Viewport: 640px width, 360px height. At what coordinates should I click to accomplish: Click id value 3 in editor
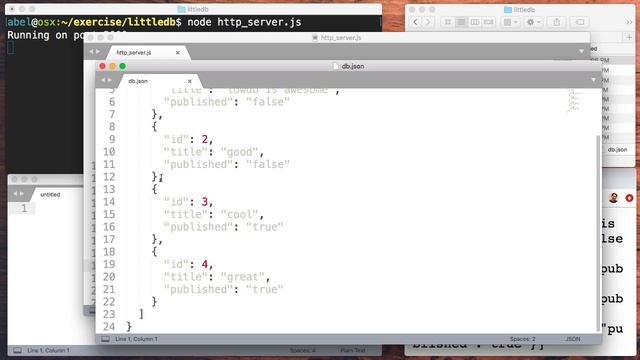[x=204, y=202]
